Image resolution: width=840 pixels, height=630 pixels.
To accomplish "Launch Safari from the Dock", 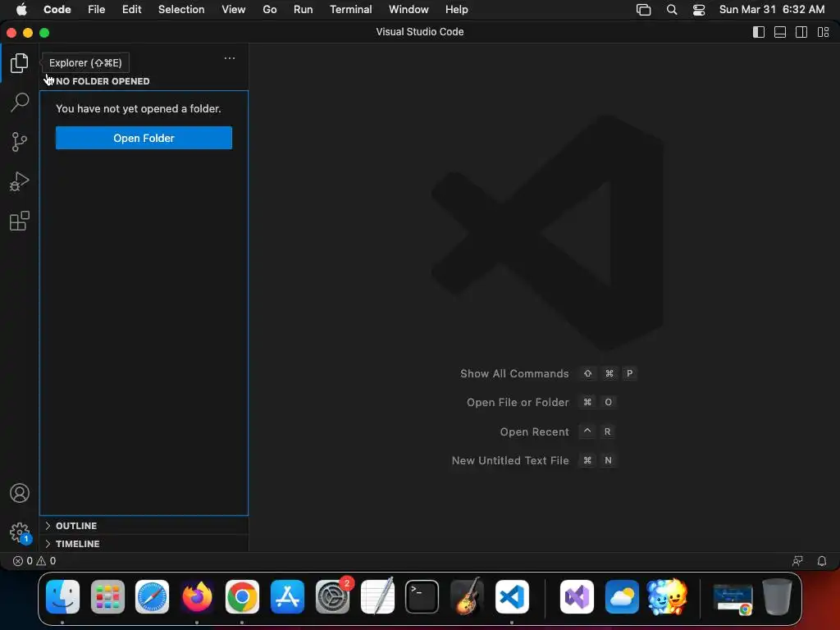I will (x=152, y=597).
